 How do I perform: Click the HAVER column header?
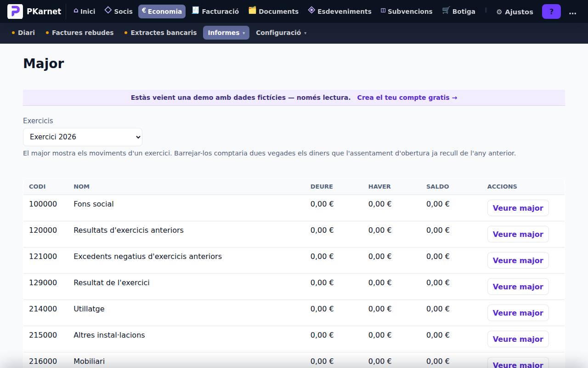[x=379, y=186]
